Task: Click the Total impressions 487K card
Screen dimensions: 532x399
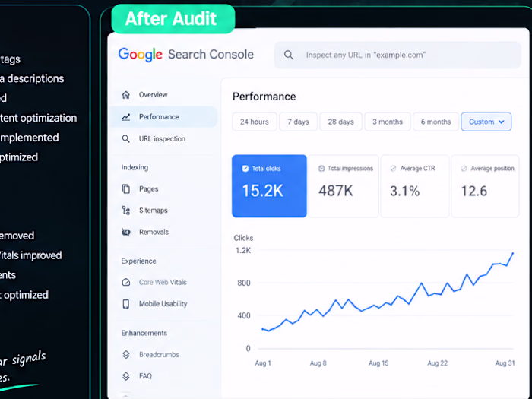Action: click(344, 186)
